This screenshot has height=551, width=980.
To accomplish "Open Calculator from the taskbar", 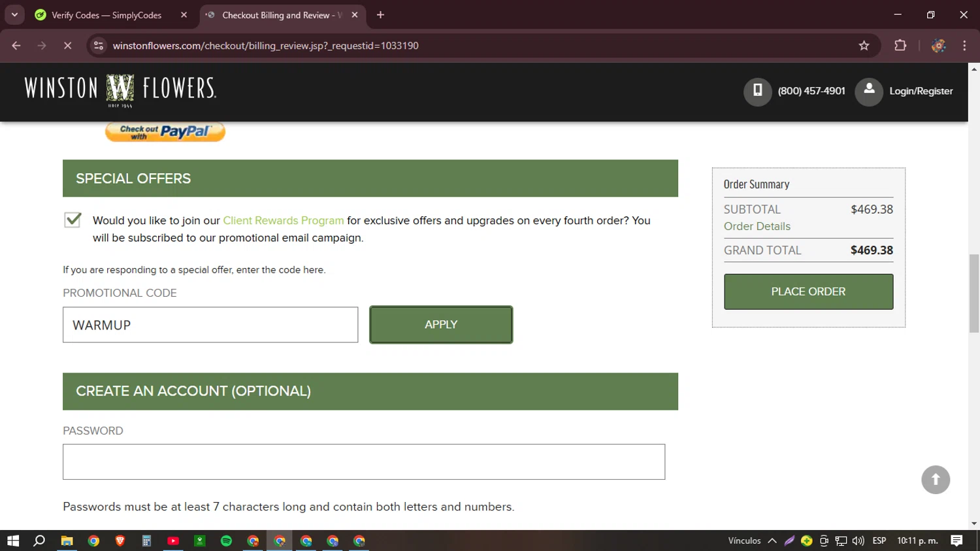I will point(146,541).
